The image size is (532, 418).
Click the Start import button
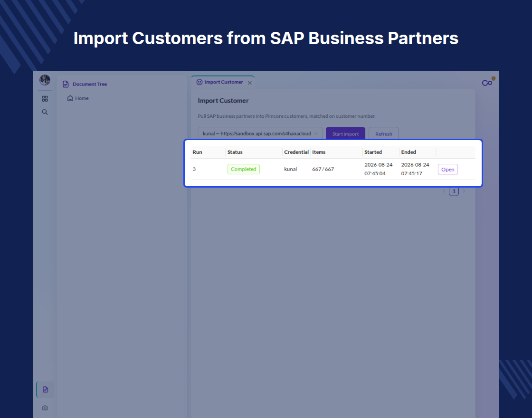click(345, 133)
